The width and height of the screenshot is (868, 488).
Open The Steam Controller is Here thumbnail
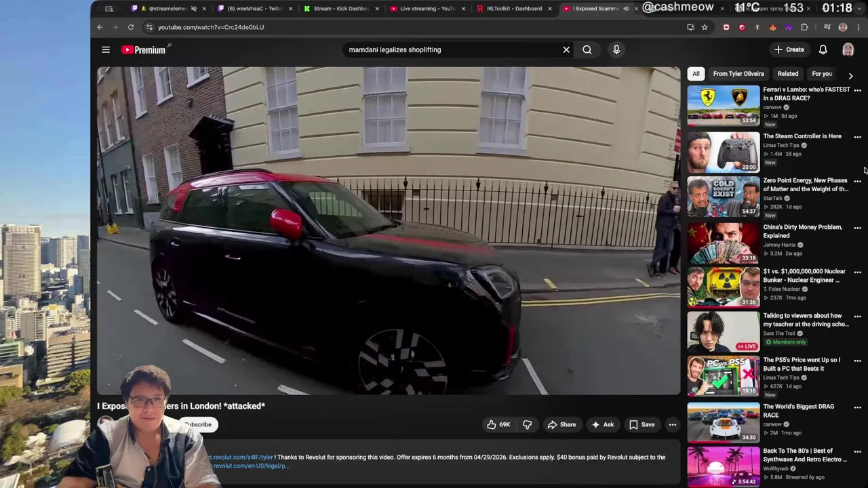[724, 152]
